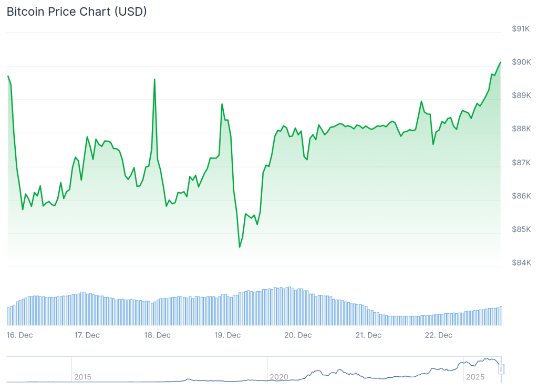The image size is (538, 392).
Task: Click the $86K price axis label
Action: 521,196
